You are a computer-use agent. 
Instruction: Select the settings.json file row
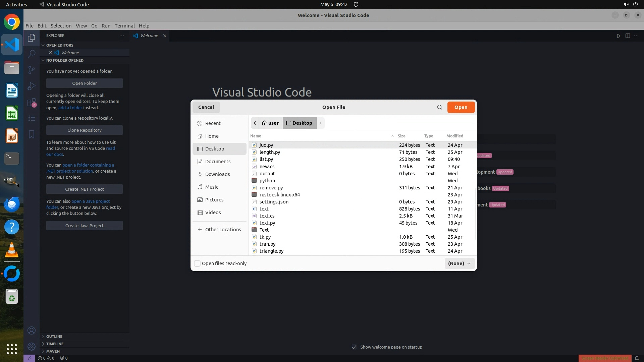[274, 202]
